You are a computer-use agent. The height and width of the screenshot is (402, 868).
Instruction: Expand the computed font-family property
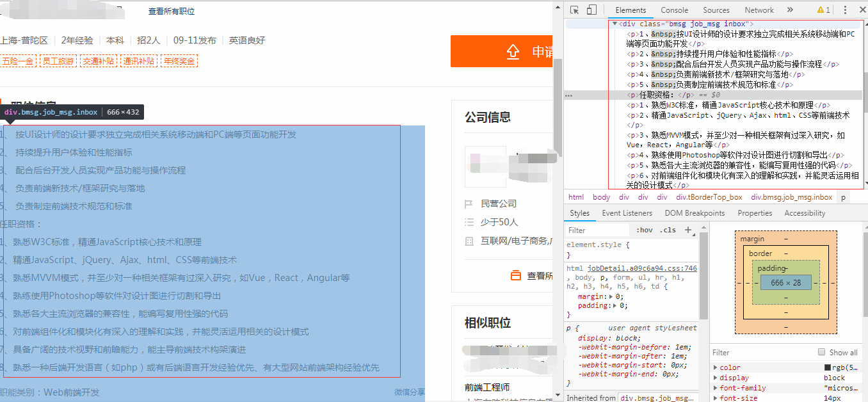(x=716, y=388)
